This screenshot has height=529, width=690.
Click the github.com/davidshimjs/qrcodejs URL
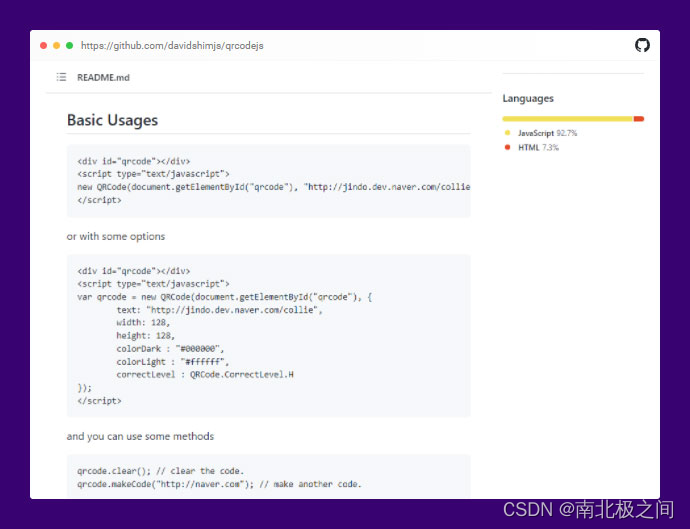point(172,46)
